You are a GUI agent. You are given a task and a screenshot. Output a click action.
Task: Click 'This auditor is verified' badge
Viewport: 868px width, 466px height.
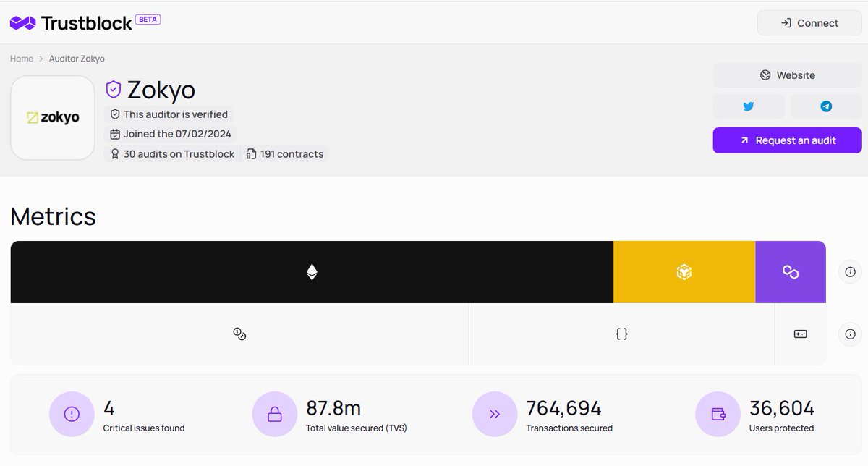[x=169, y=114]
